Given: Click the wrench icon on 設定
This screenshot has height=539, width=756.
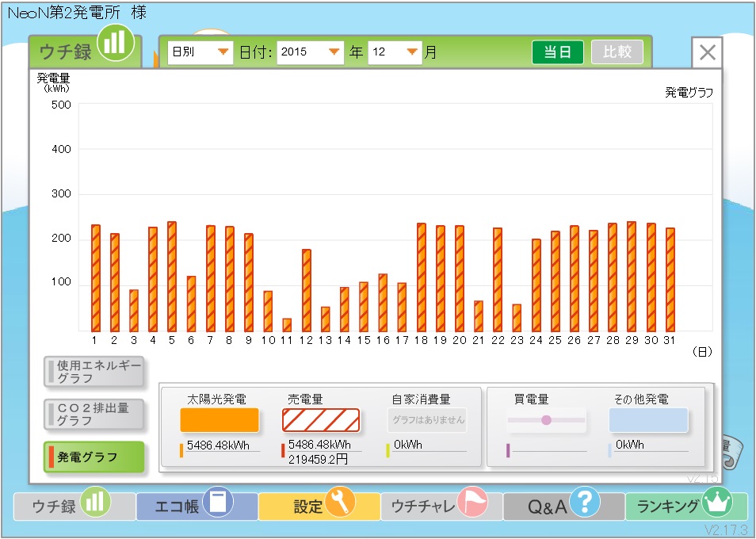Looking at the screenshot, I should [340, 502].
